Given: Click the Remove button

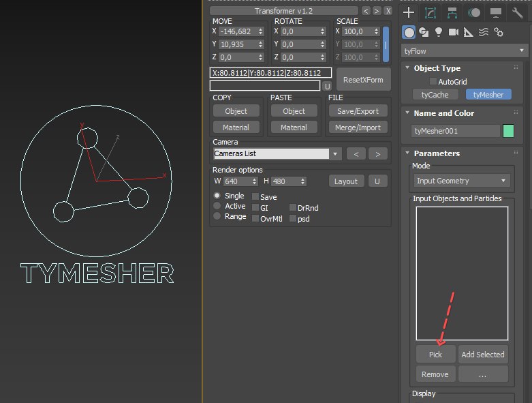Looking at the screenshot, I should click(436, 374).
